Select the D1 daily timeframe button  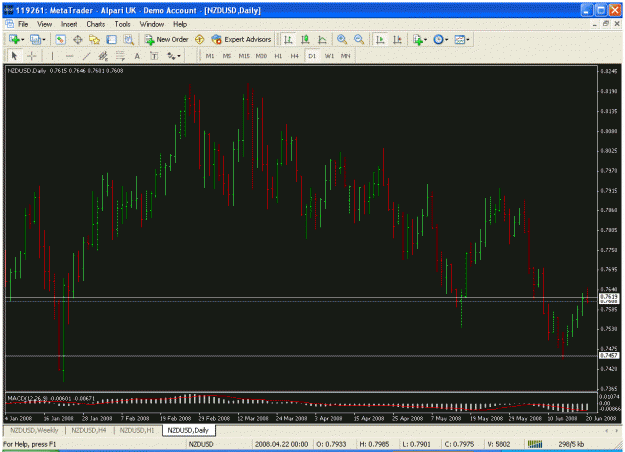[312, 56]
